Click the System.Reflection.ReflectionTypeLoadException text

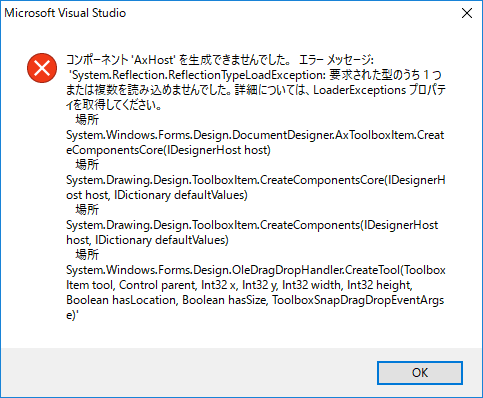[x=197, y=75]
